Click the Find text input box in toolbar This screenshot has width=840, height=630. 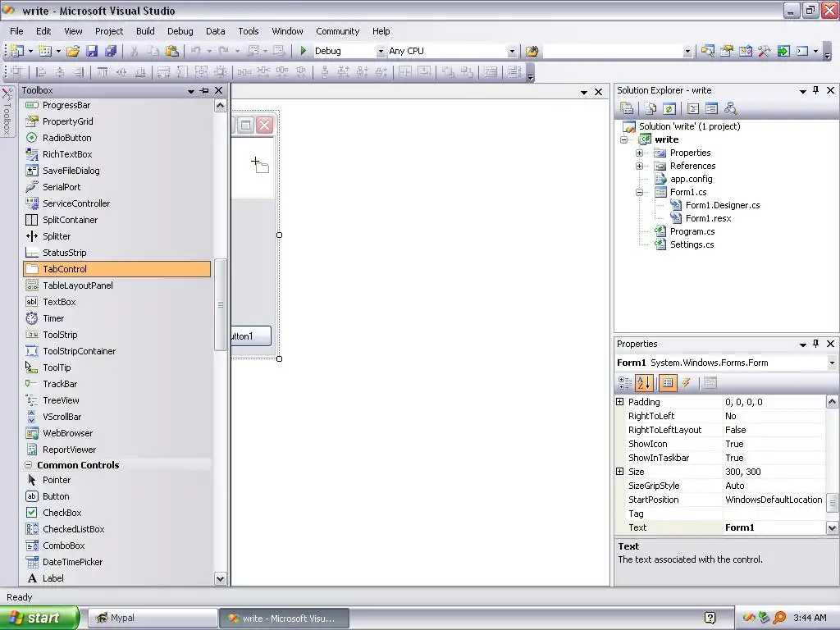coord(613,51)
